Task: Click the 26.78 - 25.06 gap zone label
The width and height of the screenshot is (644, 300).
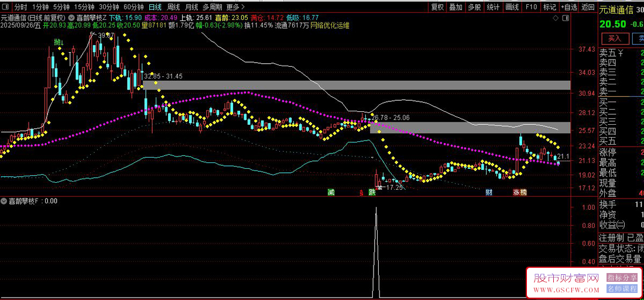Action: pos(390,118)
